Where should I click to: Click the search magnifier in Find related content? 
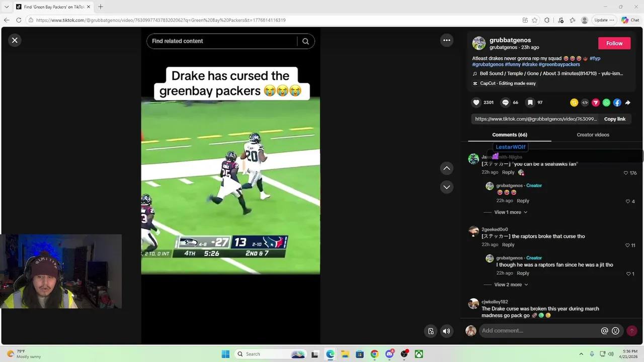coord(305,41)
